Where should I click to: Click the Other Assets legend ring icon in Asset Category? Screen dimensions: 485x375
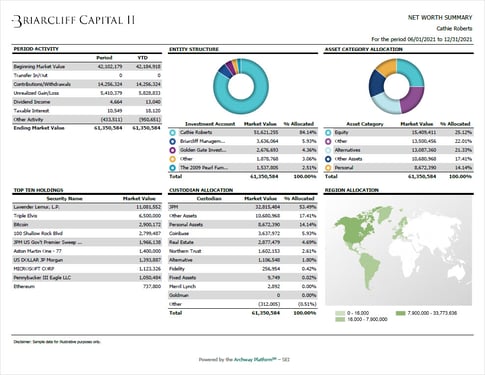click(328, 159)
